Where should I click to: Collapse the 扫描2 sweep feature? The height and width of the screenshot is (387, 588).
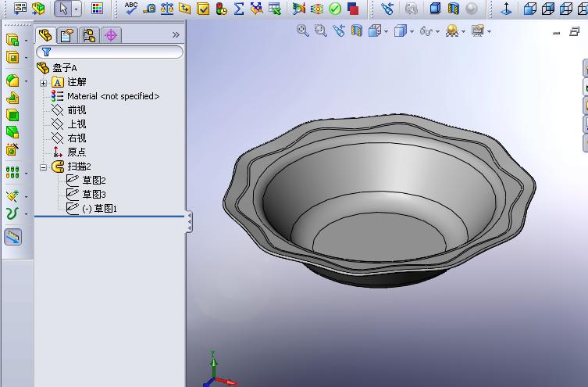click(44, 167)
